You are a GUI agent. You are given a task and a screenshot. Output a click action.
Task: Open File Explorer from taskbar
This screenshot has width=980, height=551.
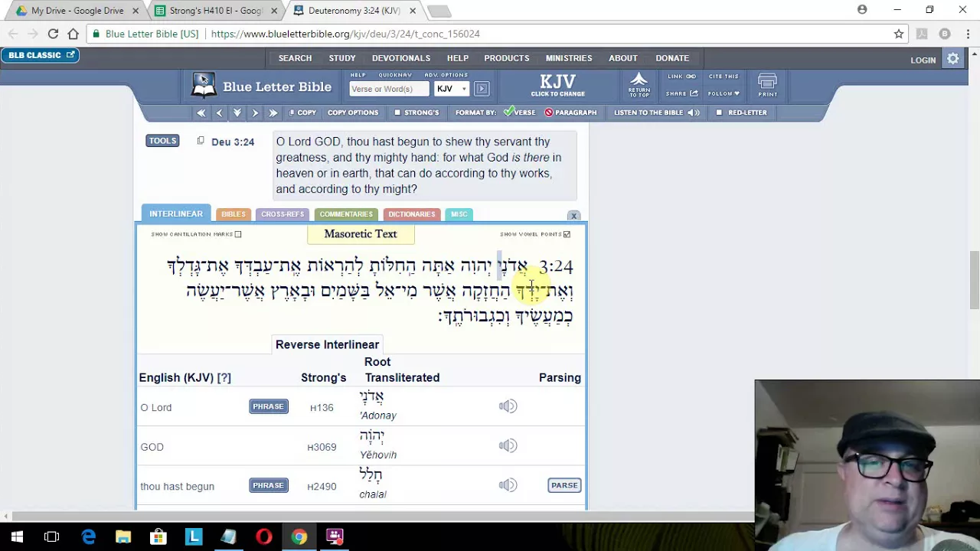[x=123, y=536]
